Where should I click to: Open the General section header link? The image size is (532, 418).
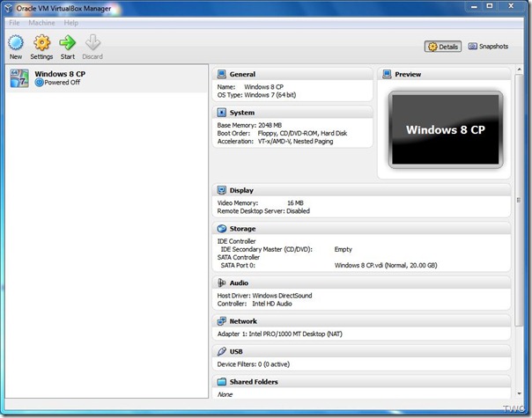(242, 74)
